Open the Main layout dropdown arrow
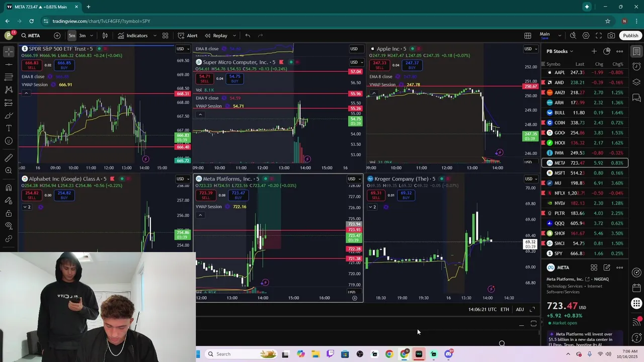644x362 pixels. point(559,36)
